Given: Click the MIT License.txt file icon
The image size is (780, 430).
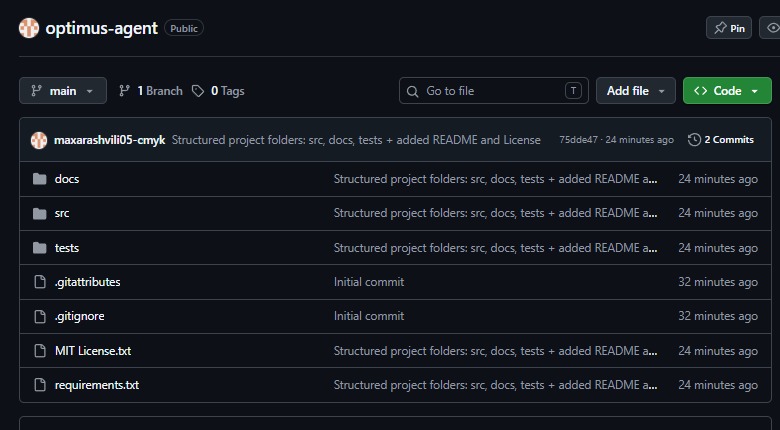Looking at the screenshot, I should (40, 351).
